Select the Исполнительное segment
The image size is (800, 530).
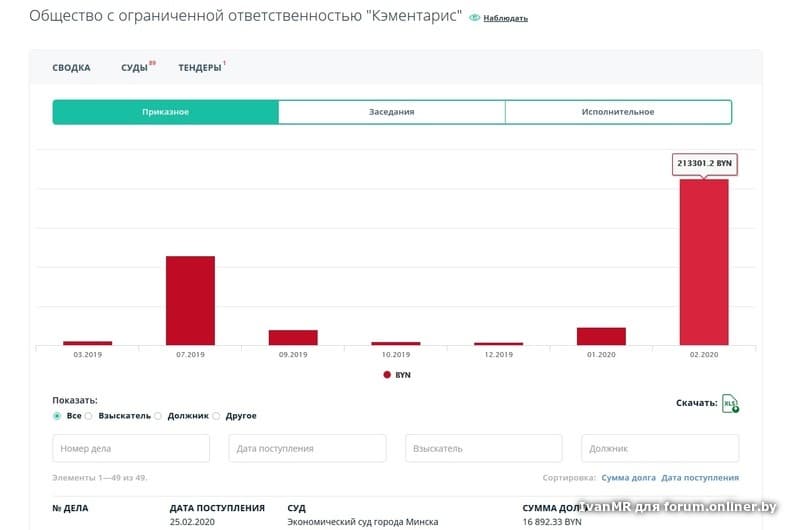[x=618, y=112]
